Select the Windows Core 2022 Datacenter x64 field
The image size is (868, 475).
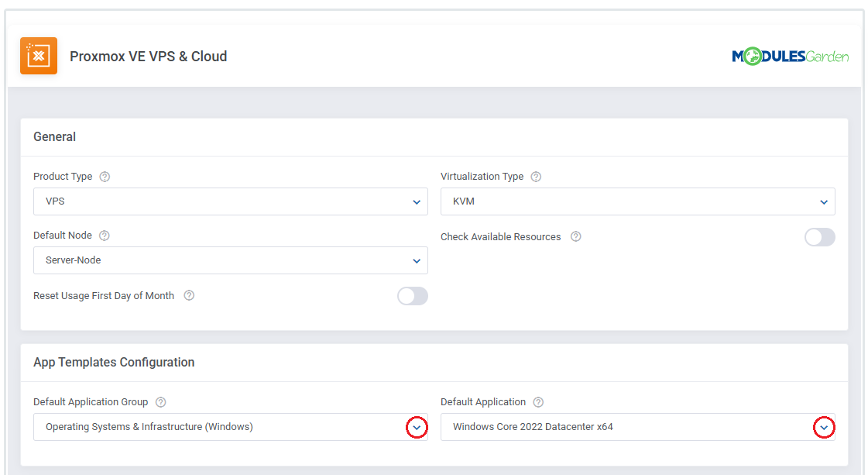pyautogui.click(x=619, y=427)
